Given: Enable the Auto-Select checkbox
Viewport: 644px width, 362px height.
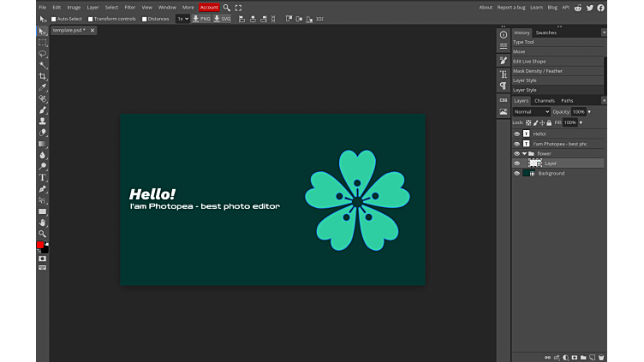Looking at the screenshot, I should pyautogui.click(x=54, y=19).
